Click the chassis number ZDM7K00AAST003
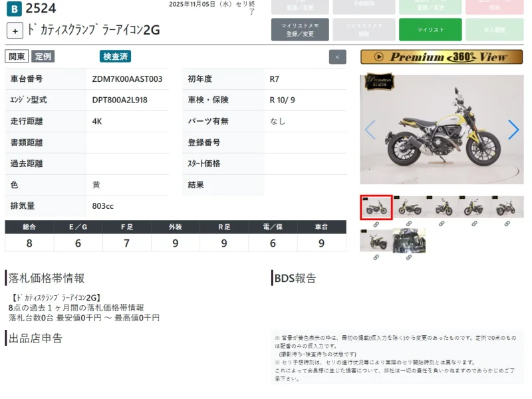The image size is (532, 399). click(127, 79)
